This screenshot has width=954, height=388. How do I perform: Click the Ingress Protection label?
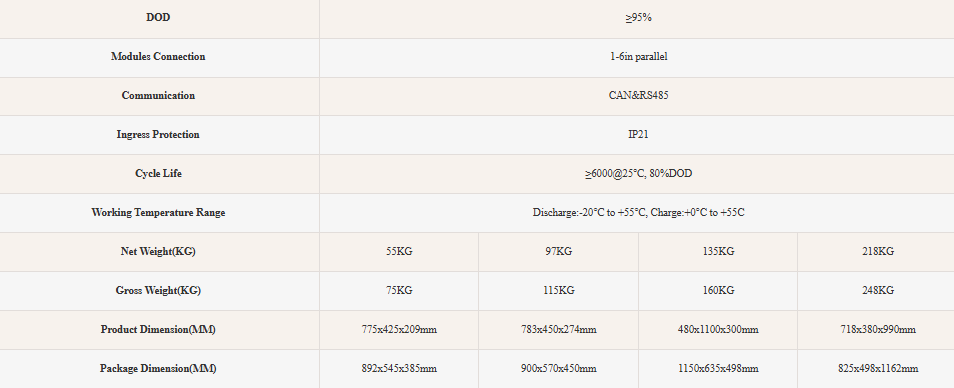pyautogui.click(x=158, y=134)
